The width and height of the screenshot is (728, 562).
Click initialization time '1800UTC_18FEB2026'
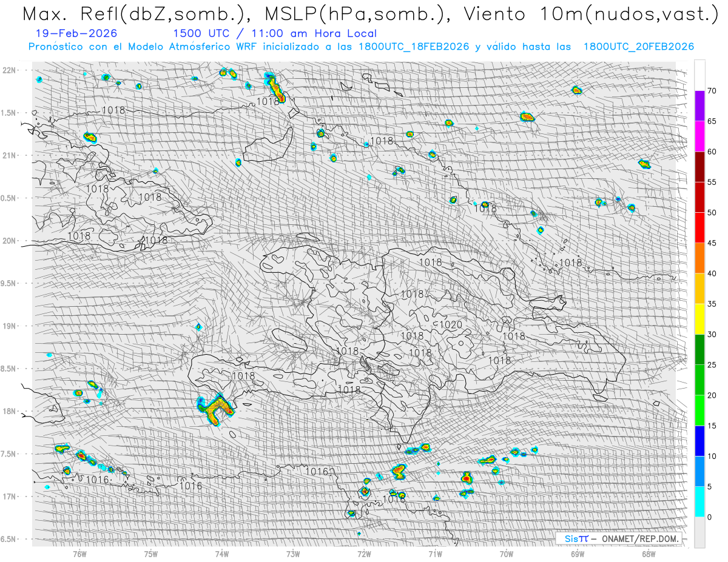coord(414,47)
